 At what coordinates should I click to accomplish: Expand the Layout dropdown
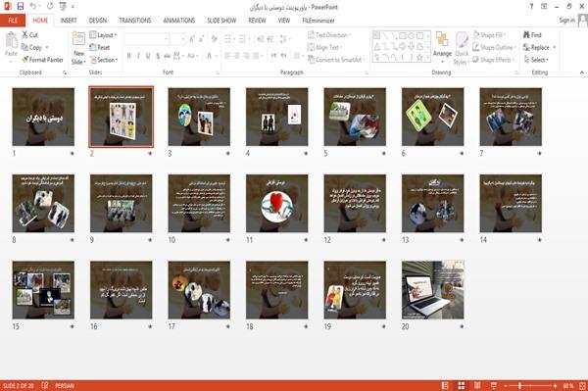click(x=103, y=35)
